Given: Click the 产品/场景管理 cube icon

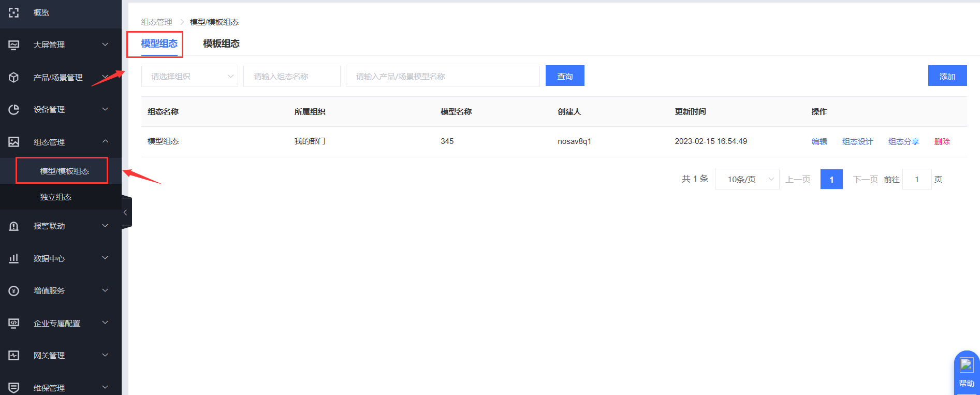Looking at the screenshot, I should pyautogui.click(x=14, y=77).
